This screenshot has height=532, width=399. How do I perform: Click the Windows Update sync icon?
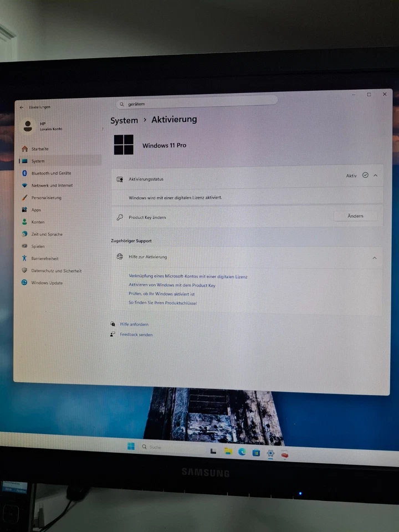[24, 282]
